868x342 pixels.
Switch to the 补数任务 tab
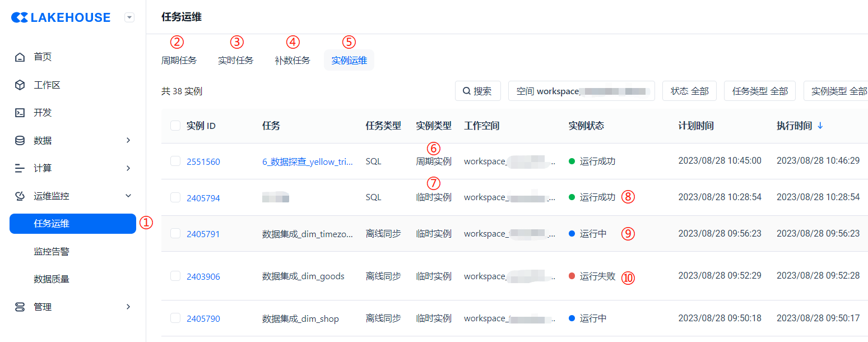(x=292, y=61)
